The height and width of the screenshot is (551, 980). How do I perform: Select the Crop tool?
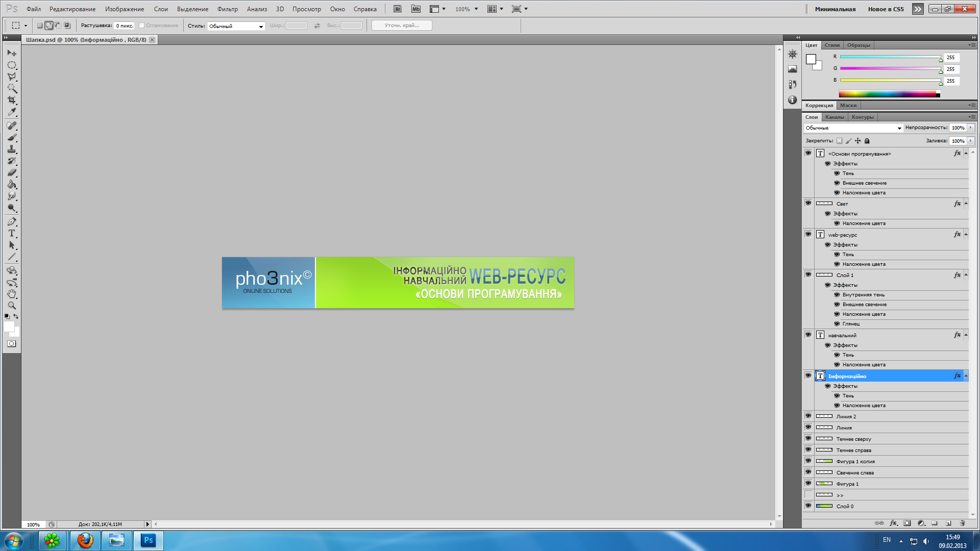[11, 100]
